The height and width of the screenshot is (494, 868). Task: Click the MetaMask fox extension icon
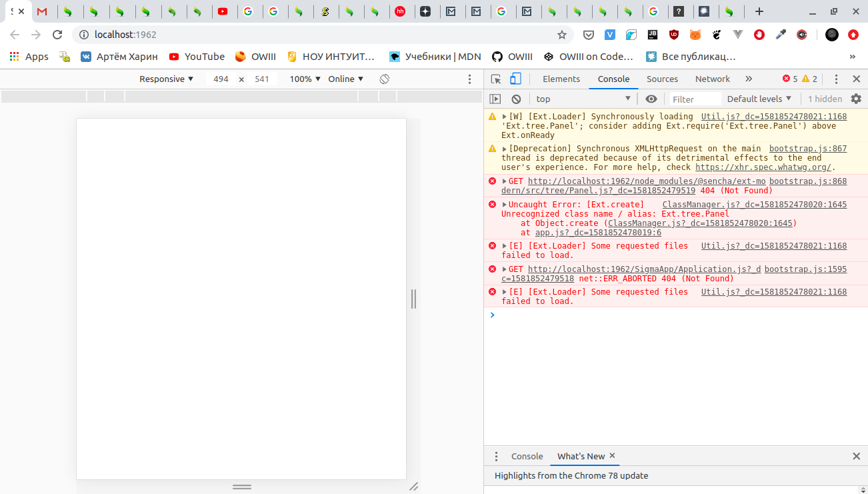pyautogui.click(x=695, y=35)
